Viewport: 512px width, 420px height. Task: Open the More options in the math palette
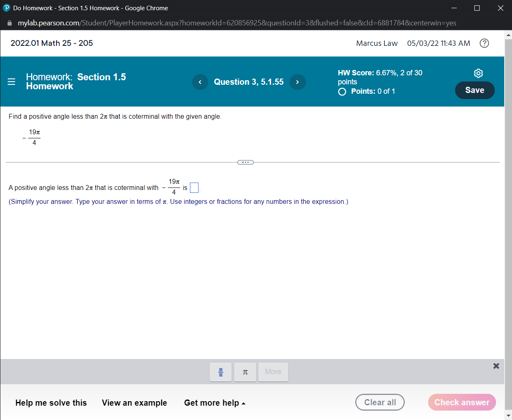[273, 372]
